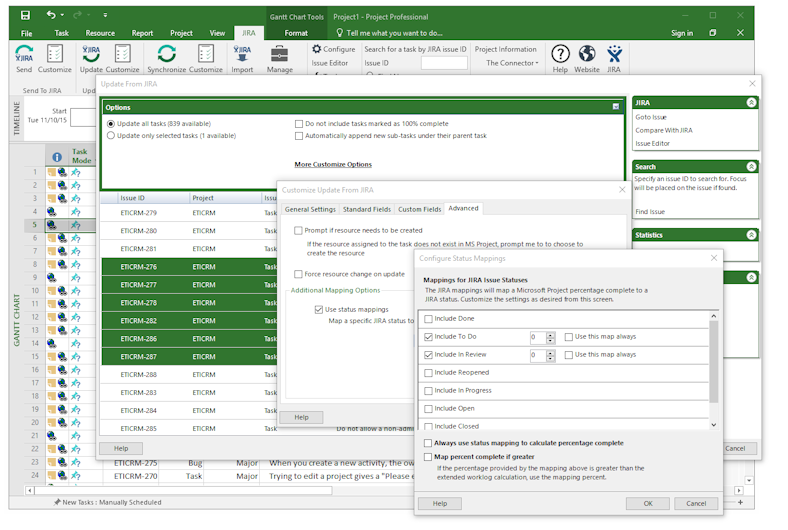Collapse the JIRA side panel chevron
788x530 pixels.
click(751, 102)
